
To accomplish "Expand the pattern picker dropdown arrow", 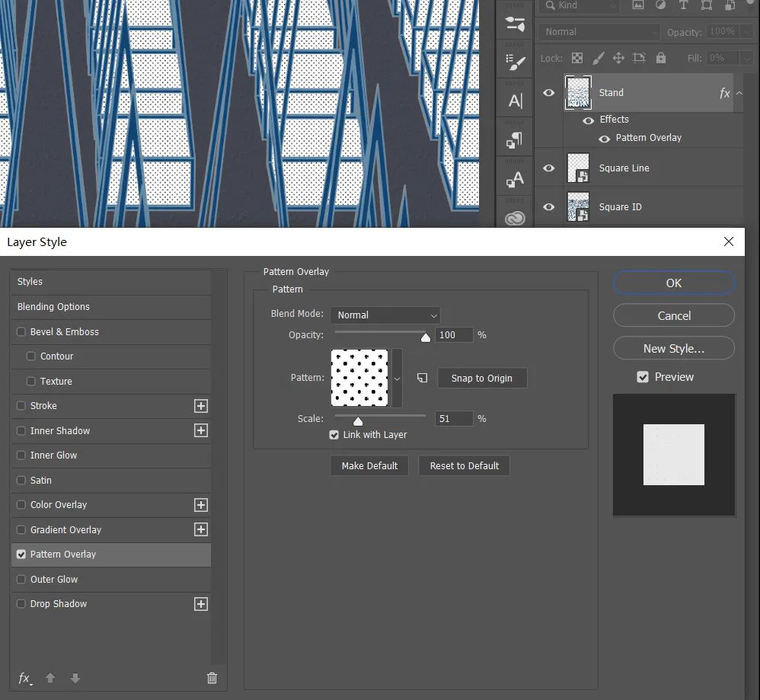I will point(397,378).
